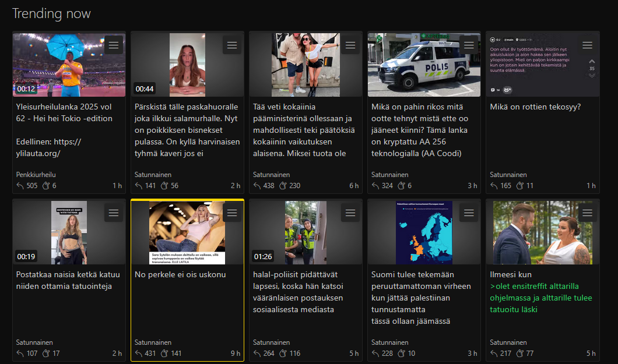The height and width of the screenshot is (364, 618).
Task: Open the 00:19 tattoo video thumbnail
Action: 69,232
